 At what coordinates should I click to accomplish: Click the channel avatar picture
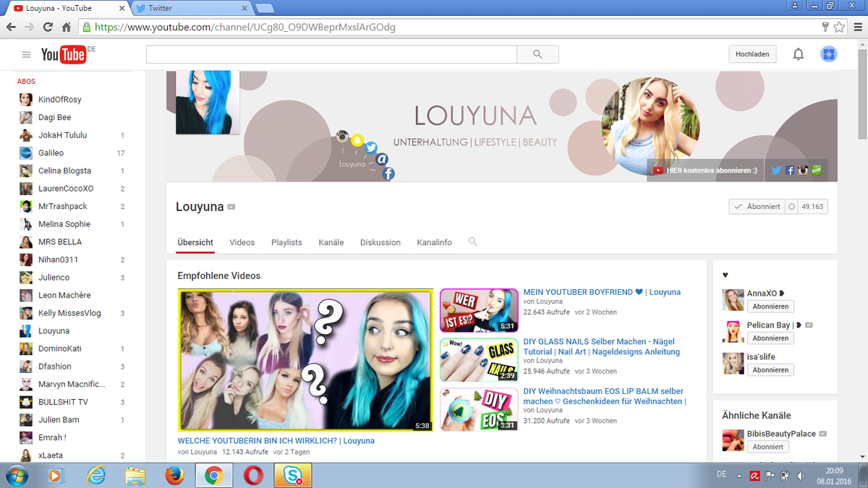[208, 102]
